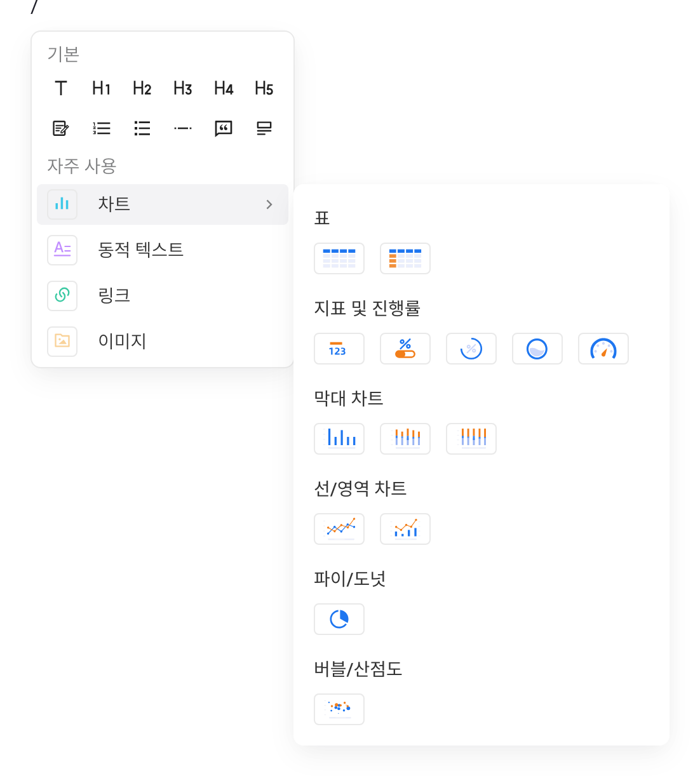Insert a quote block
700x776 pixels.
click(224, 128)
